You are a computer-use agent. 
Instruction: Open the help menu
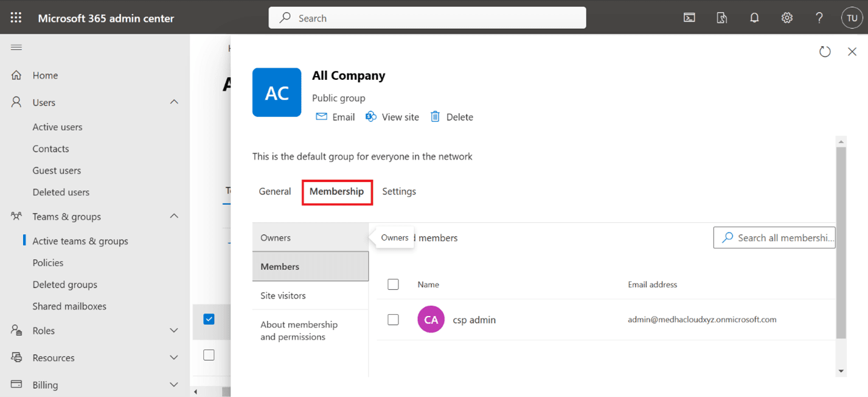tap(819, 18)
